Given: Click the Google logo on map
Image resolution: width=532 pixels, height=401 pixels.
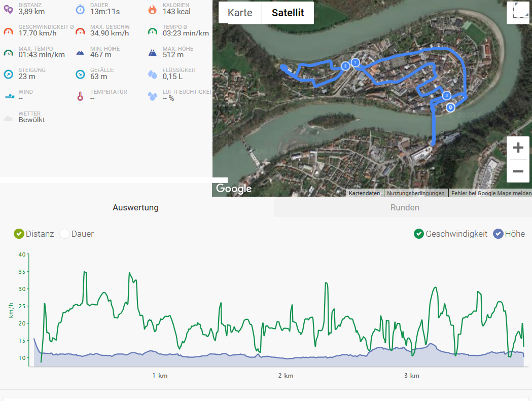Looking at the screenshot, I should 234,188.
